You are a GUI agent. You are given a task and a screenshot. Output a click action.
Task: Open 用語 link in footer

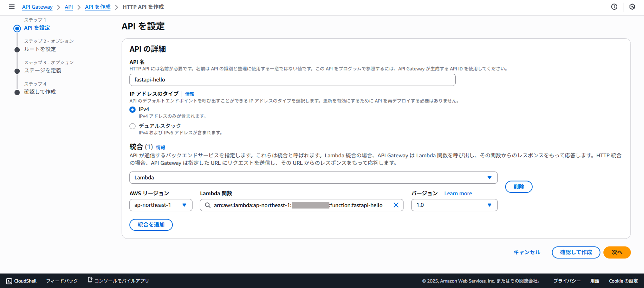pyautogui.click(x=595, y=281)
